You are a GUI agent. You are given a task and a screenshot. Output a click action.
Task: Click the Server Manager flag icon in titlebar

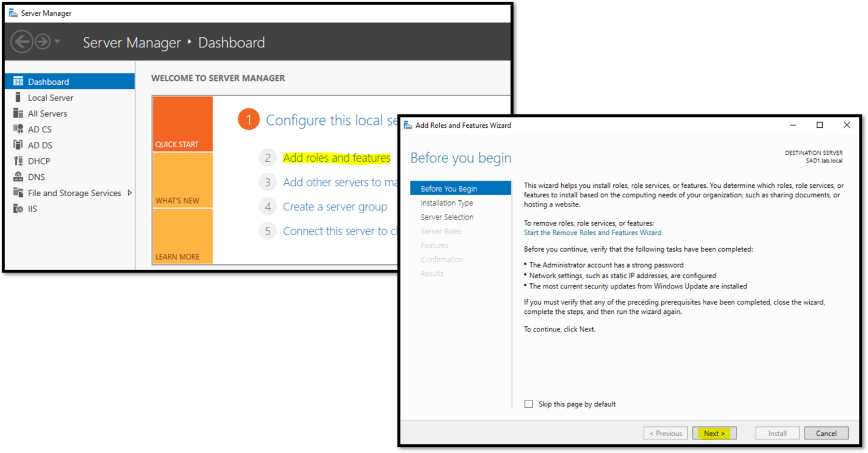[x=12, y=12]
